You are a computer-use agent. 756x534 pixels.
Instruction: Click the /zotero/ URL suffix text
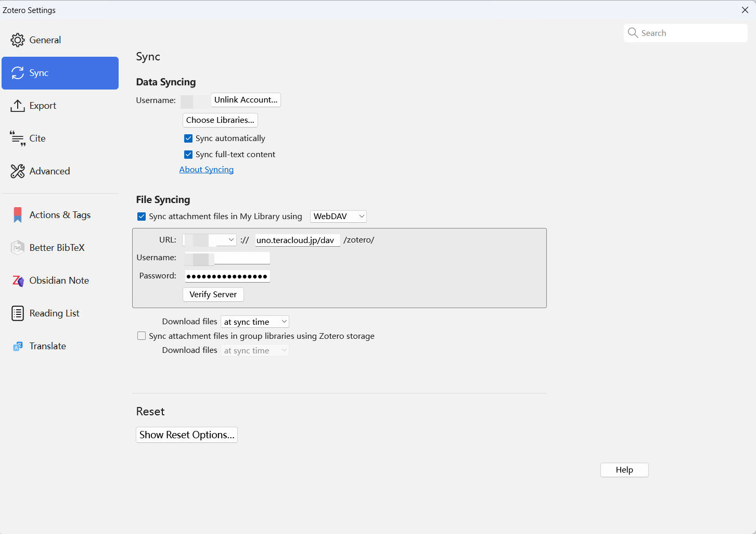359,240
